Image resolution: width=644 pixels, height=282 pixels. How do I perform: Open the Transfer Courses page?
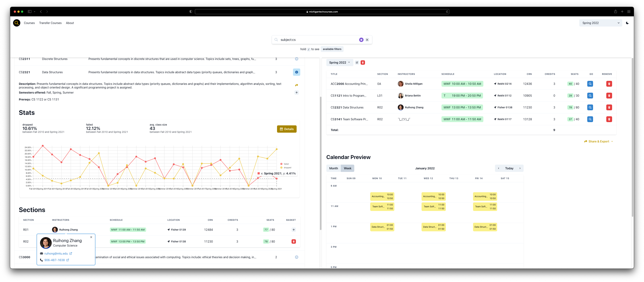pos(50,23)
